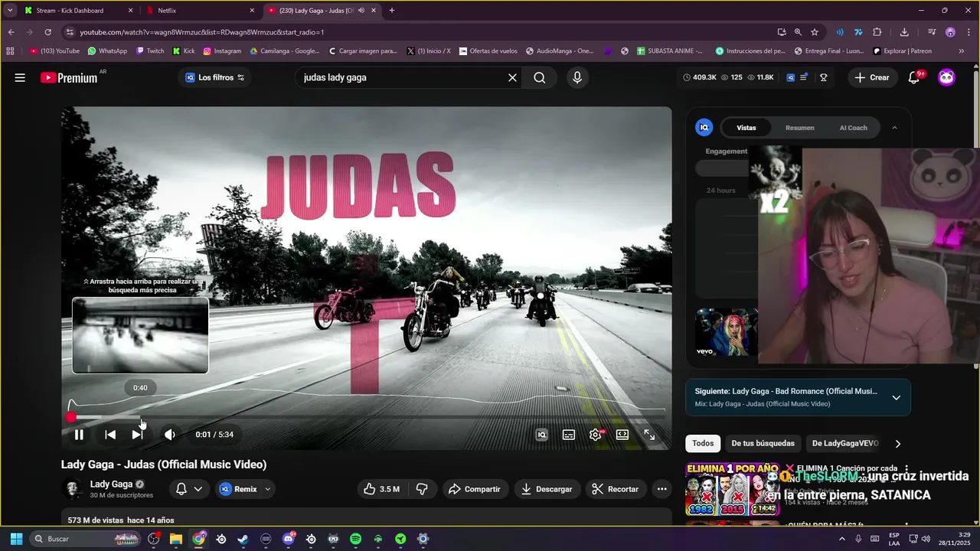Open Spotify from the taskbar
This screenshot has width=980, height=551.
355,539
